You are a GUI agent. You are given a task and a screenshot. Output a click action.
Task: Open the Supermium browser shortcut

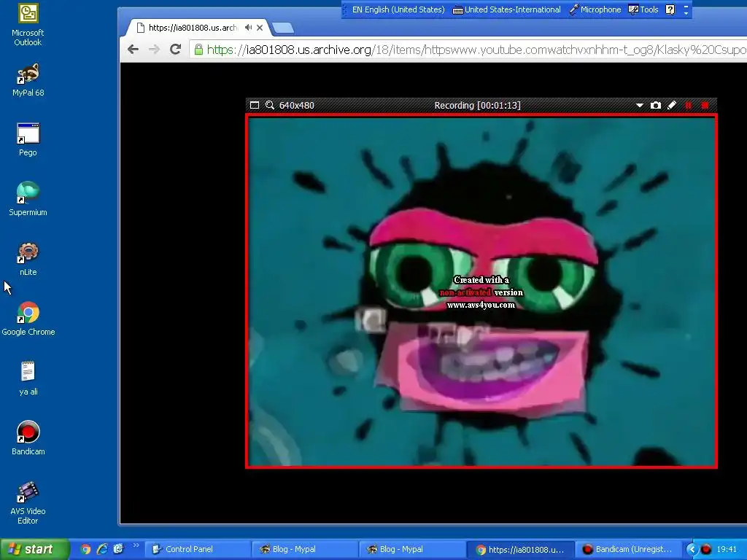tap(28, 199)
